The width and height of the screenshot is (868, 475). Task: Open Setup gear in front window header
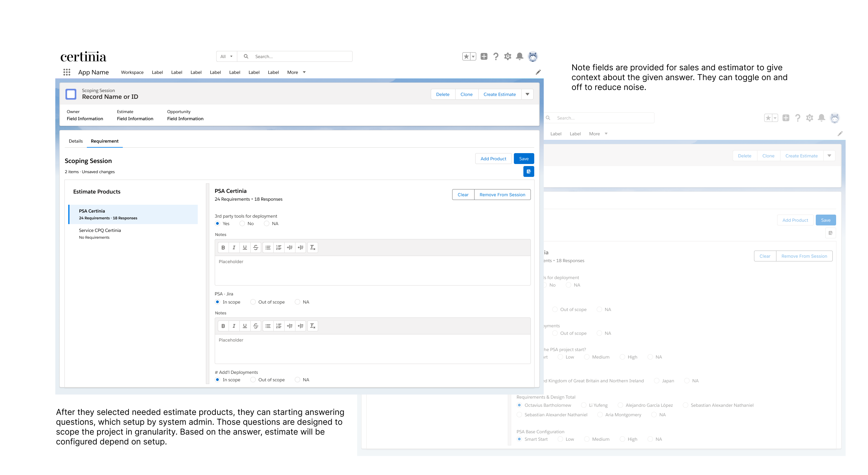coord(507,56)
